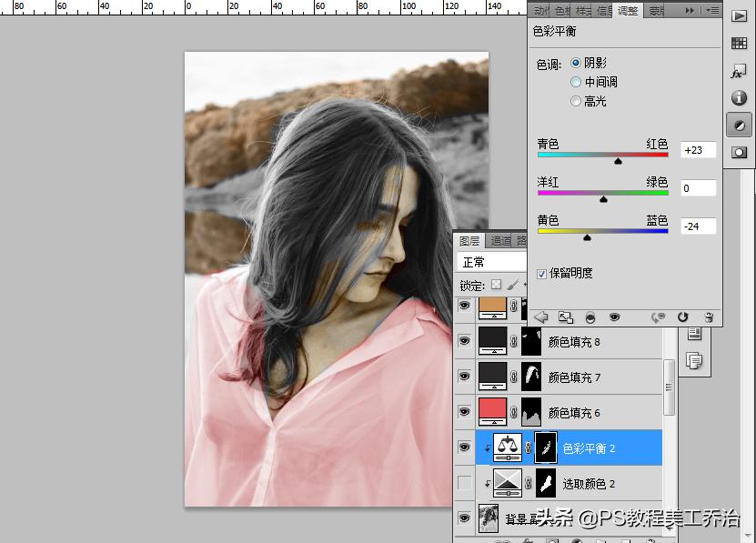Open the Masks icon panel
The image size is (756, 543).
tap(740, 152)
